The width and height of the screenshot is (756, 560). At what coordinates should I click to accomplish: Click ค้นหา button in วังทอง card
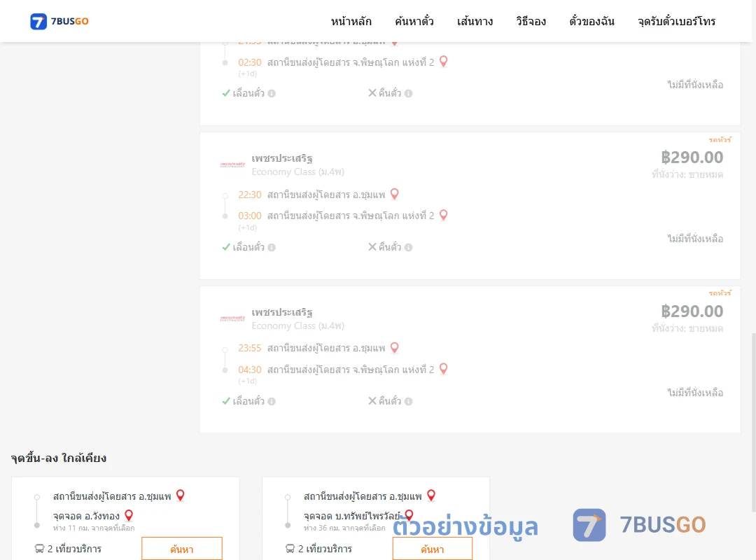182,549
